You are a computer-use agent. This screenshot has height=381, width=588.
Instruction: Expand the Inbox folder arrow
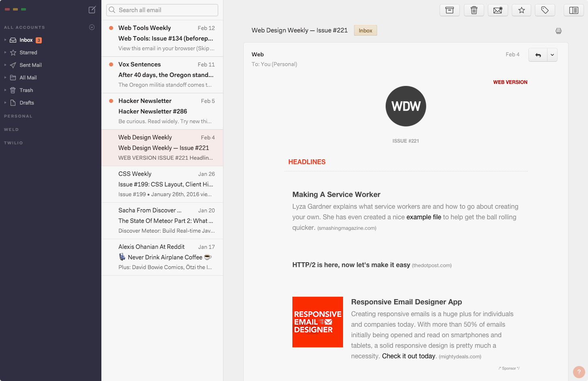click(x=5, y=40)
